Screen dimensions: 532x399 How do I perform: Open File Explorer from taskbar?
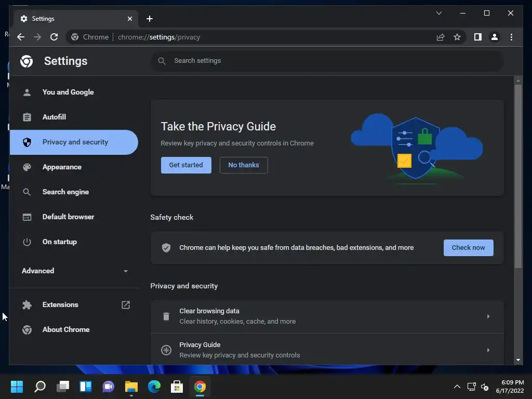pyautogui.click(x=131, y=387)
